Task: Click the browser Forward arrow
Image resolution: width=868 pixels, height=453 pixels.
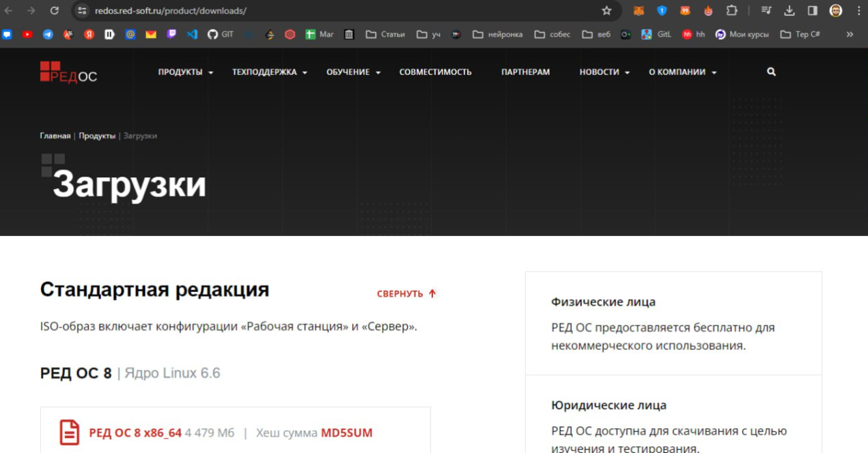Action: coord(31,11)
